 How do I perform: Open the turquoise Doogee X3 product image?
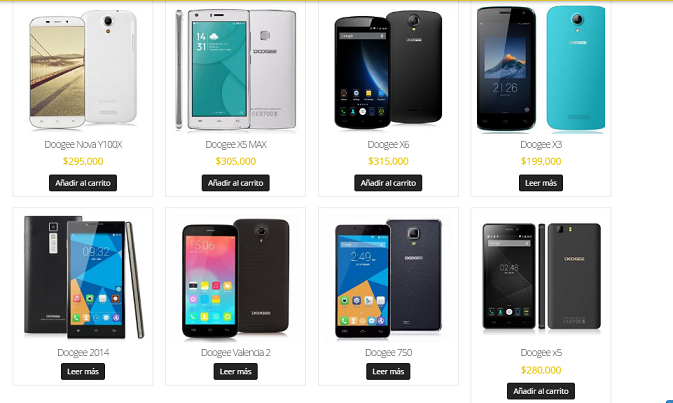[x=541, y=69]
